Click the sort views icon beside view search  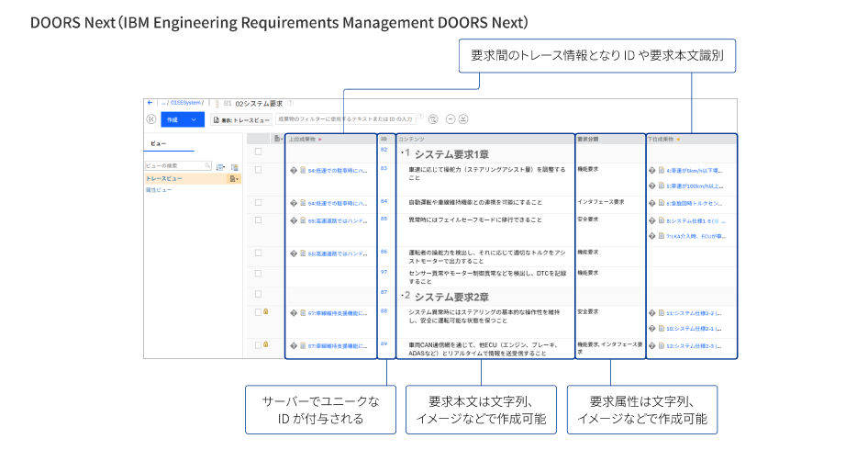(x=220, y=166)
